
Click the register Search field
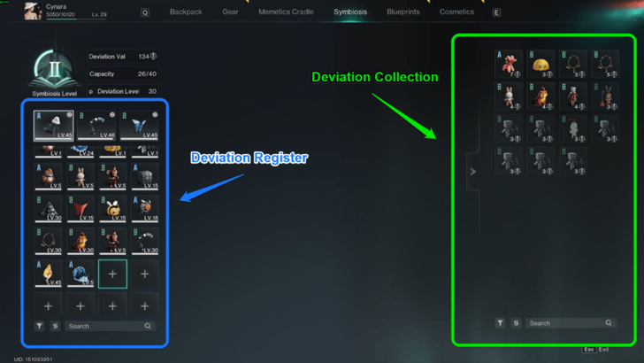click(x=110, y=326)
